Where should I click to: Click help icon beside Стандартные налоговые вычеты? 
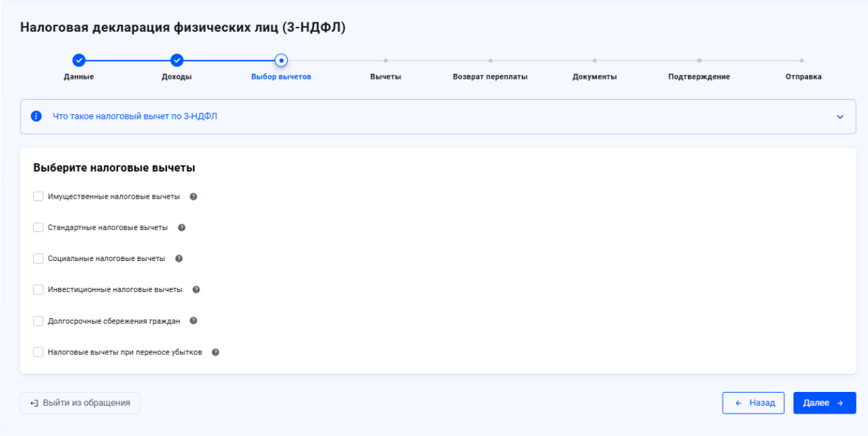pyautogui.click(x=182, y=228)
